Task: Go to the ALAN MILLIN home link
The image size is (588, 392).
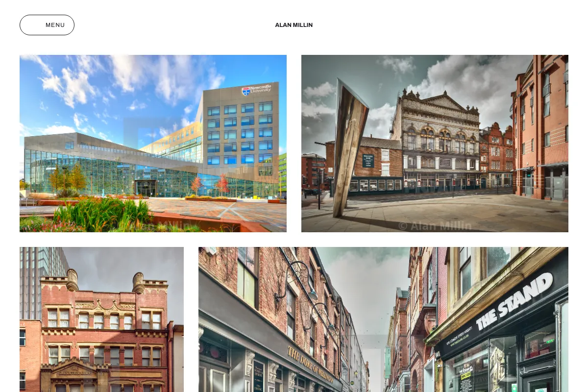Action: pos(294,25)
